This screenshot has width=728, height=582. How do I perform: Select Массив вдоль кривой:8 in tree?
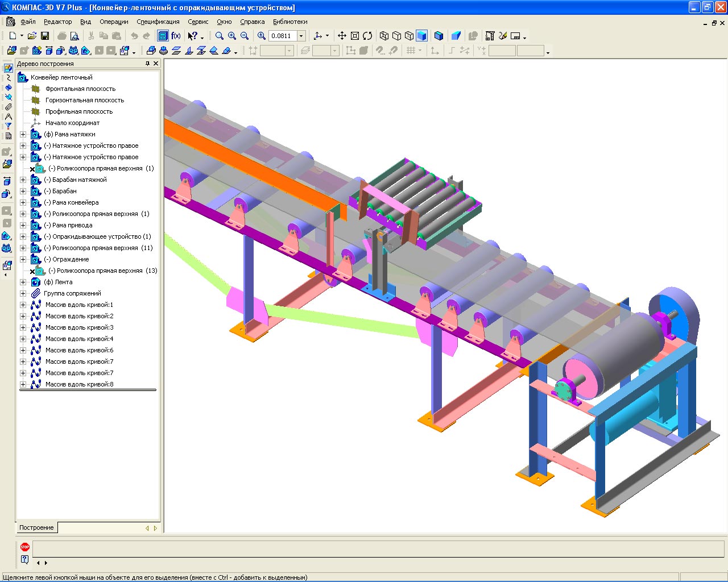coord(80,384)
